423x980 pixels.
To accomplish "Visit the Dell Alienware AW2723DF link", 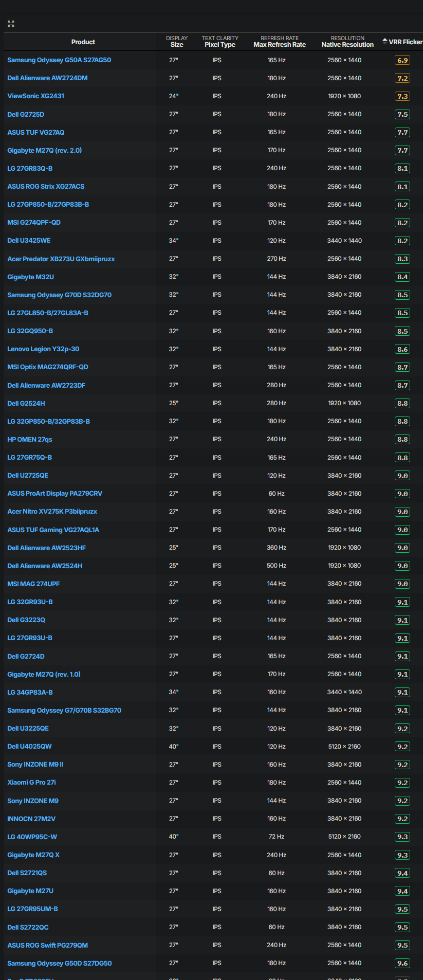I will pos(46,385).
